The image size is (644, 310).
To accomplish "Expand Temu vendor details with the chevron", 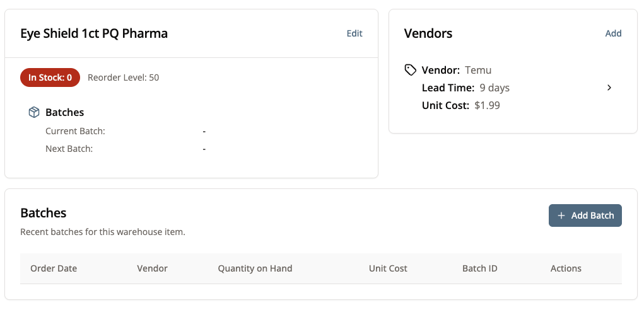I will pyautogui.click(x=609, y=88).
